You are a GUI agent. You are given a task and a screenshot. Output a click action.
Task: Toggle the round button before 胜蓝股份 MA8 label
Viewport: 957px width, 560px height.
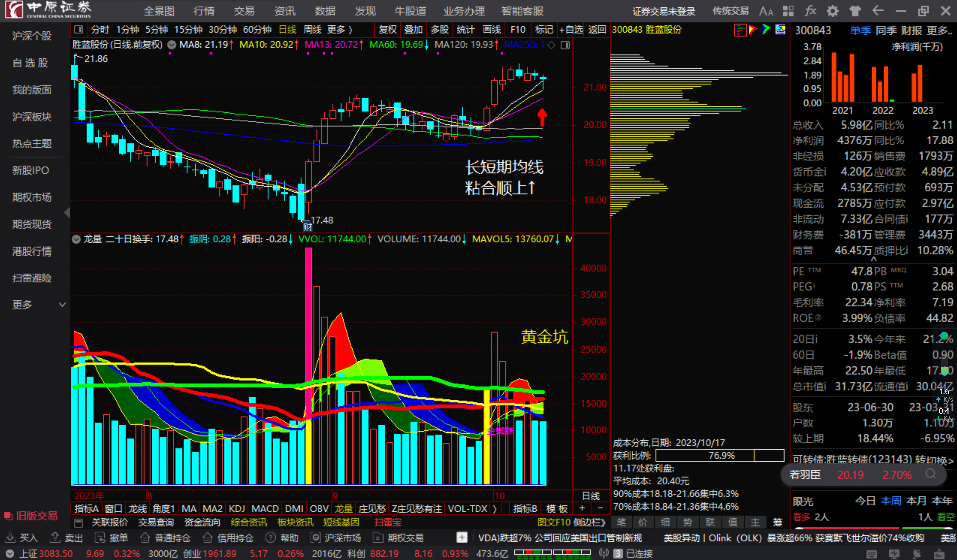point(172,45)
